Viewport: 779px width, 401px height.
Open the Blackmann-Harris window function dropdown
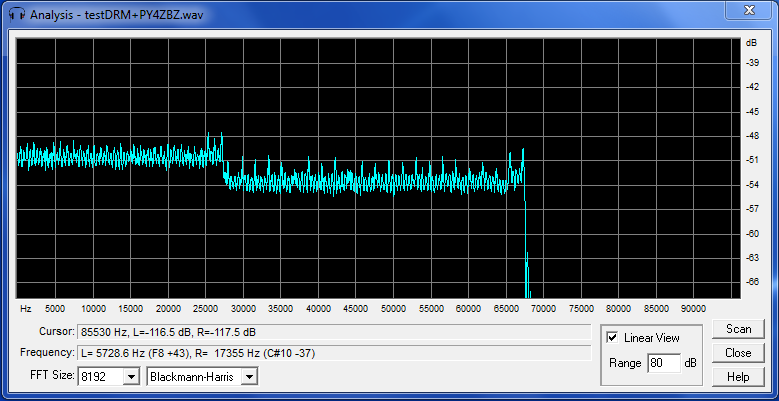tap(250, 376)
